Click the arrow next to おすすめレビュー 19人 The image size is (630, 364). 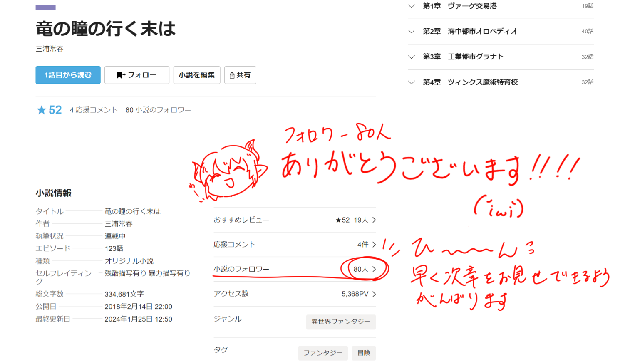point(374,220)
